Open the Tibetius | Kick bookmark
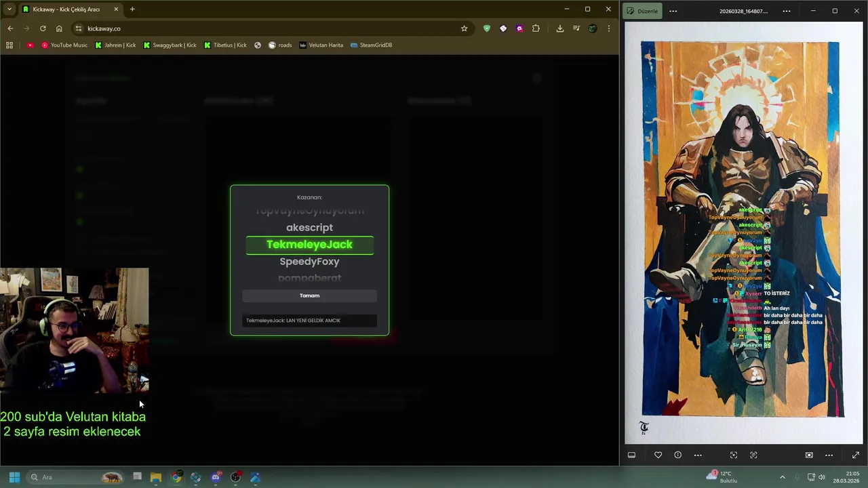Screen dimensions: 868x488 coord(225,45)
